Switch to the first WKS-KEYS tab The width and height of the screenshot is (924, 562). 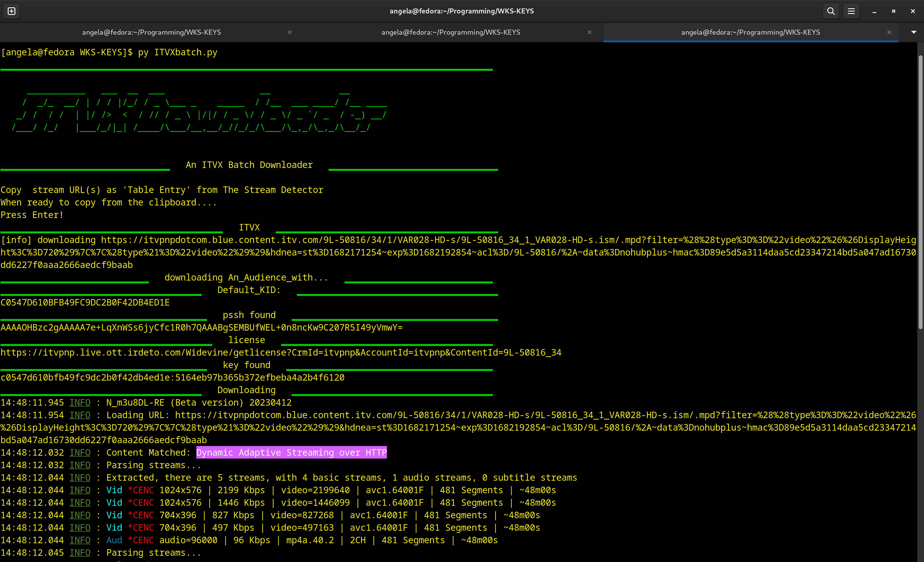pos(152,32)
